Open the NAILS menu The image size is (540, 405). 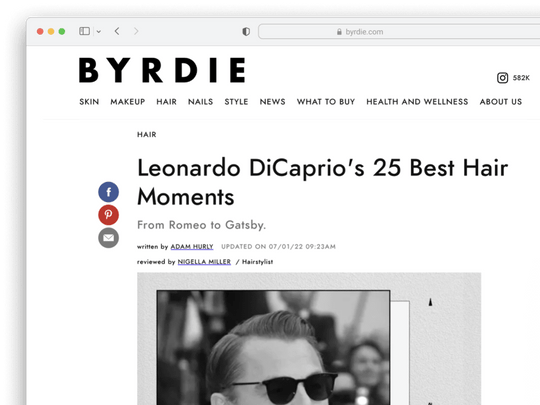click(x=200, y=102)
